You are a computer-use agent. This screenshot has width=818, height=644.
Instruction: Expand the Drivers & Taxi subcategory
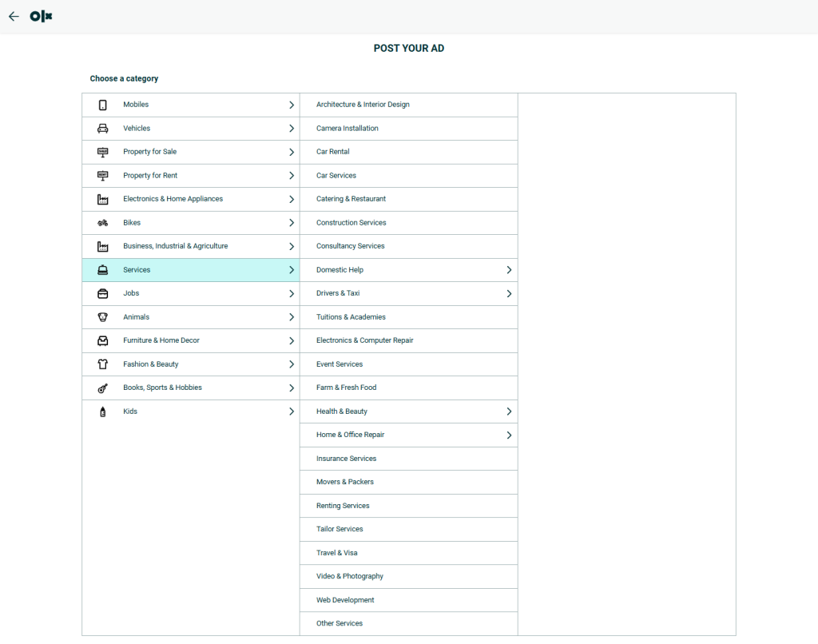point(509,293)
